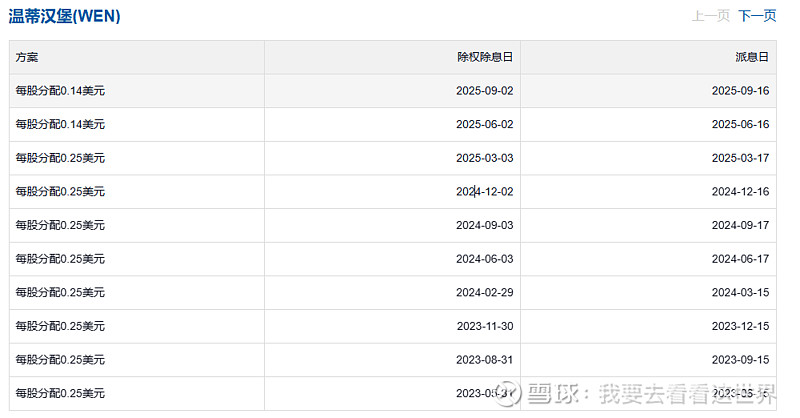Select the 每股分配0.25美元 cell in the 2024-12-02 row

60,192
